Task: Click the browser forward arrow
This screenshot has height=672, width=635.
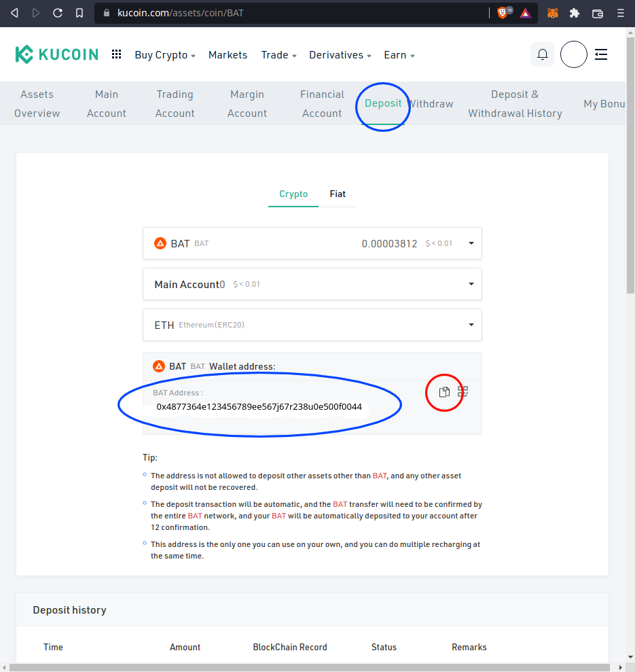Action: pyautogui.click(x=36, y=14)
